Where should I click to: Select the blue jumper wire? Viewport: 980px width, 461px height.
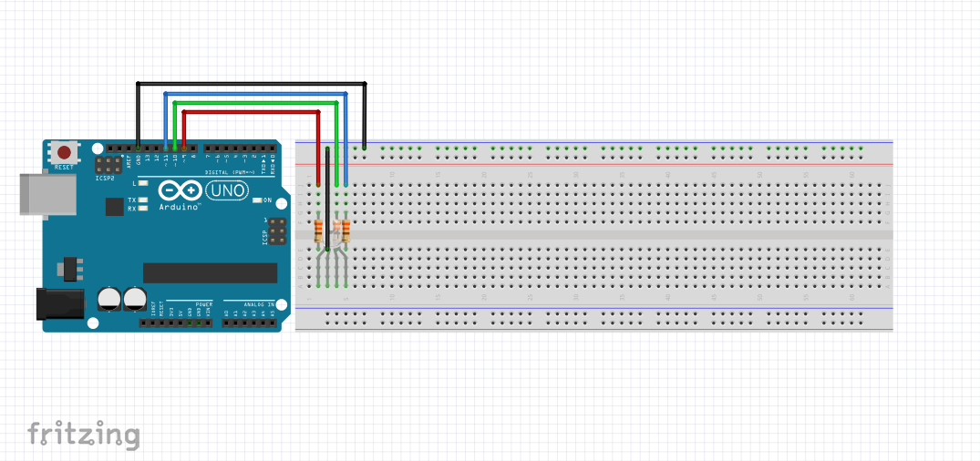(x=255, y=94)
